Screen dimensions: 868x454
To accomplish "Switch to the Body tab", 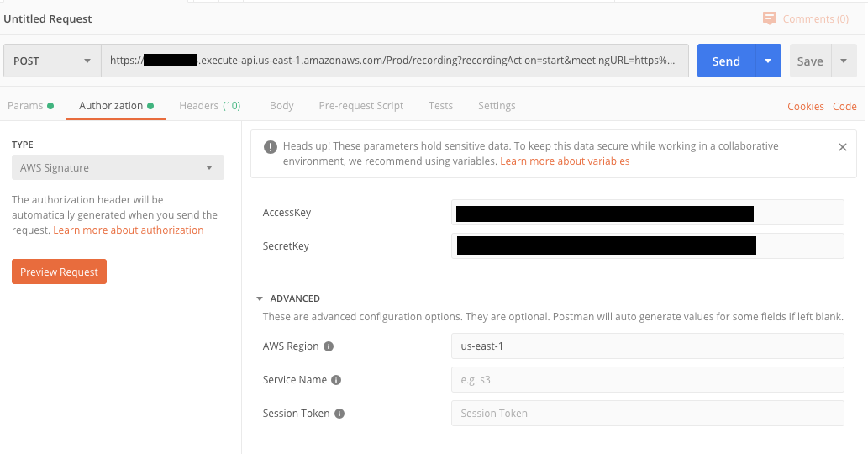I will coord(281,106).
